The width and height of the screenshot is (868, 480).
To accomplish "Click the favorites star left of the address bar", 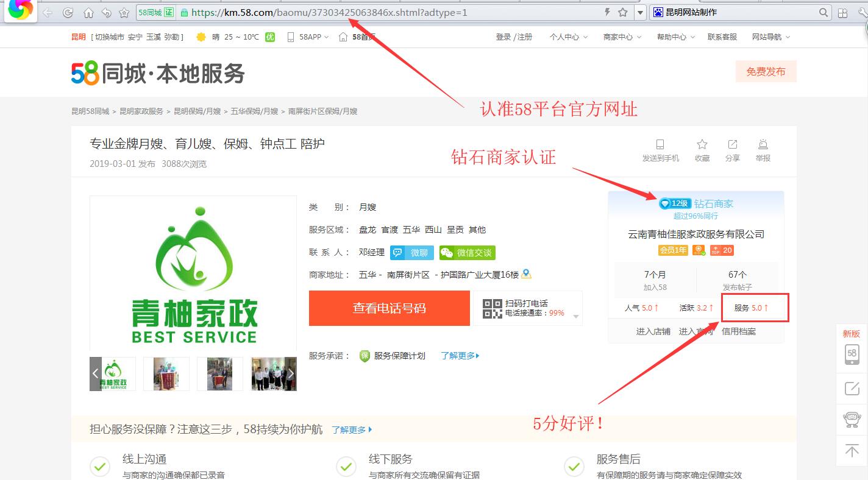I will (124, 12).
